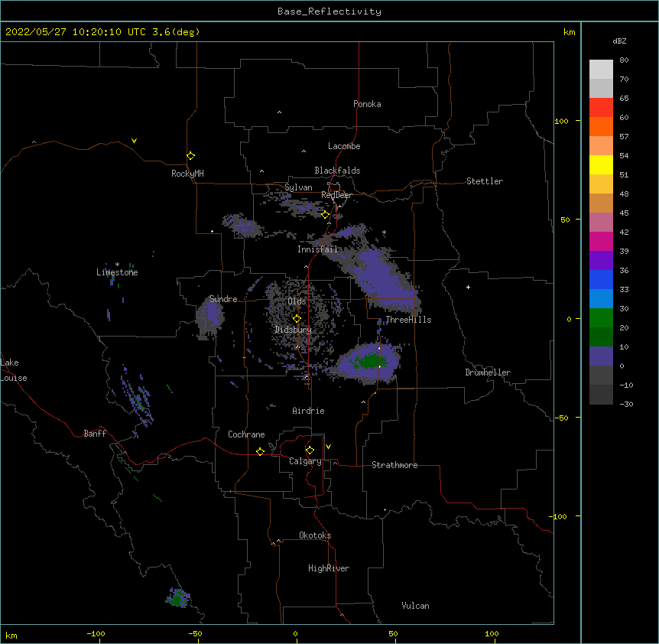Click the -50 tick on the right axis
Screen dimensions: 659x644
[x=562, y=418]
